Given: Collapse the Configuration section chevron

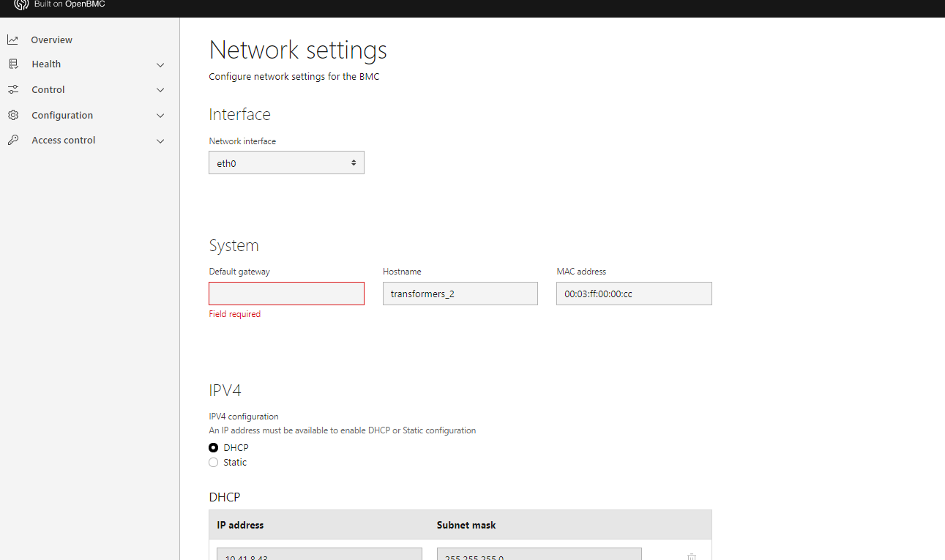Looking at the screenshot, I should [x=160, y=115].
